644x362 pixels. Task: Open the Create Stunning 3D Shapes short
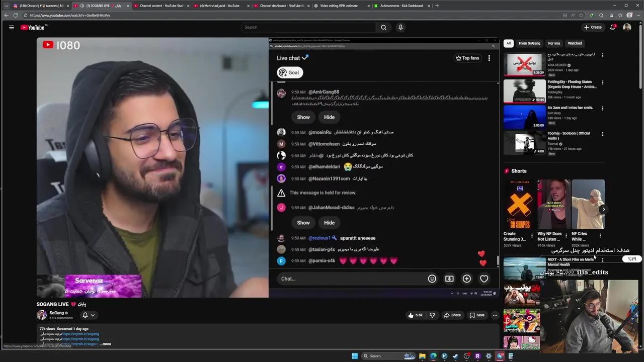[520, 204]
